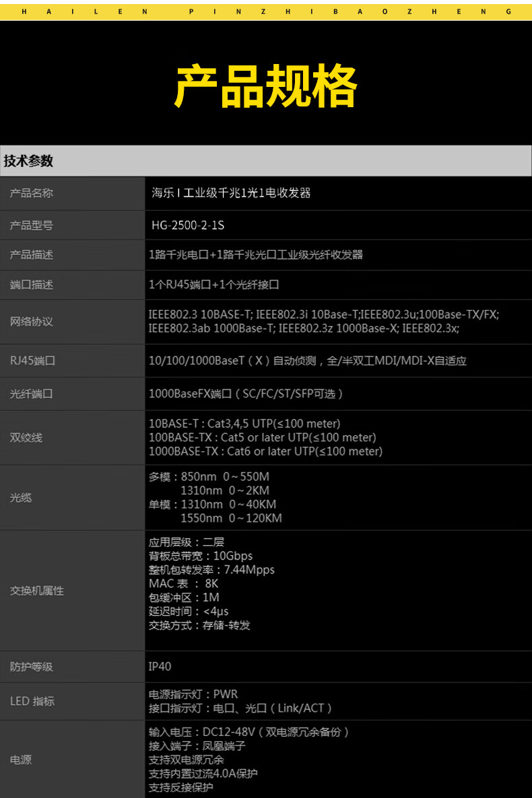Click the RJ45端口 label

click(32, 361)
